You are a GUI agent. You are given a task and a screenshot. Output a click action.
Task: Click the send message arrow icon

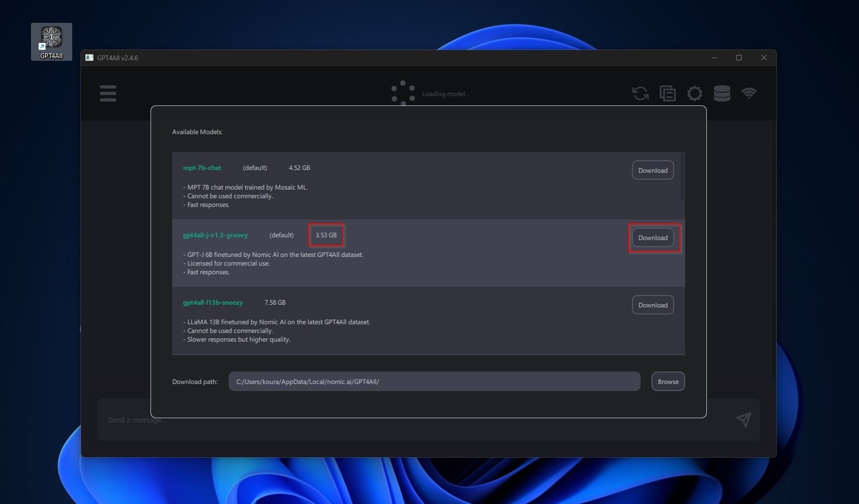click(x=743, y=419)
